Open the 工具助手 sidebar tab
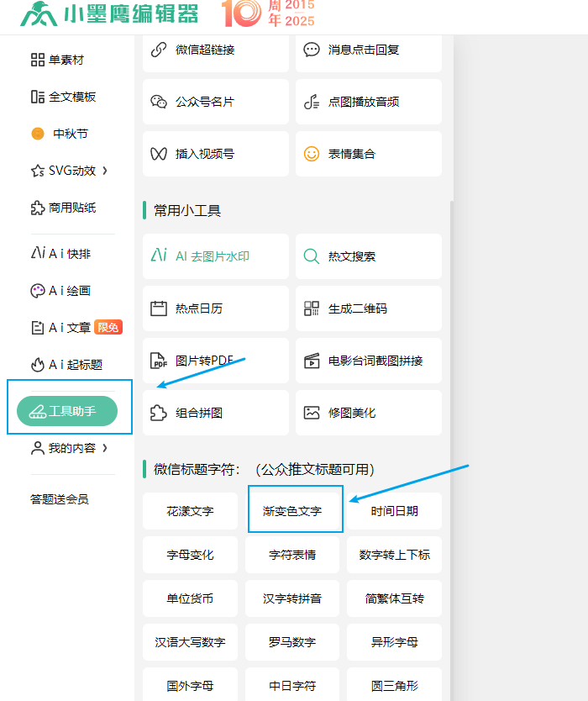Screen dimensions: 588x701 click(67, 411)
